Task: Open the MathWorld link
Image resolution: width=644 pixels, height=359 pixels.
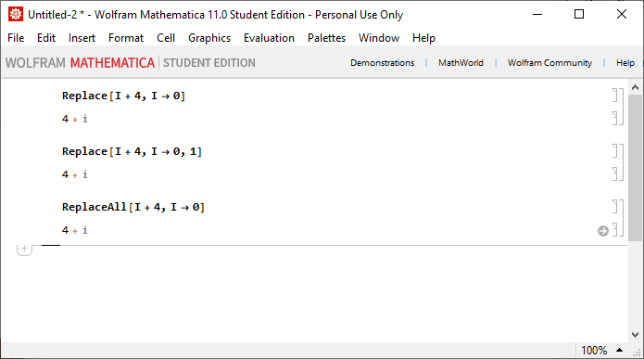Action: [x=461, y=63]
